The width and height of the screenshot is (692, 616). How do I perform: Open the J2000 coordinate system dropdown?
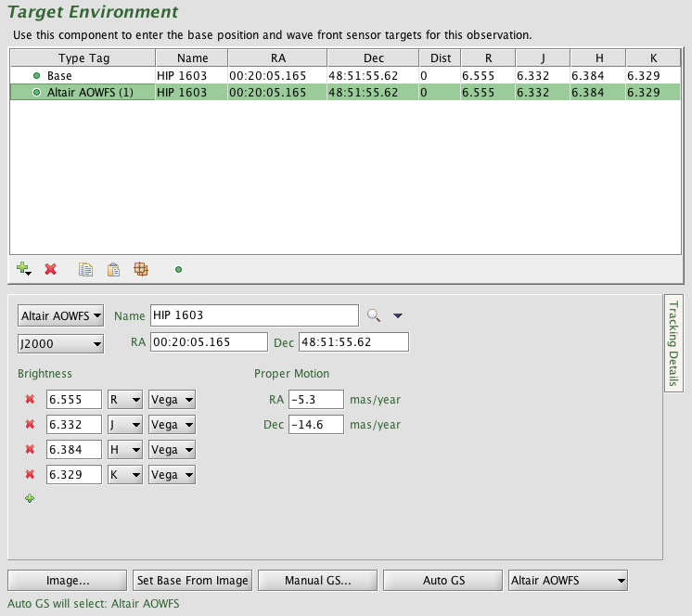click(x=61, y=343)
